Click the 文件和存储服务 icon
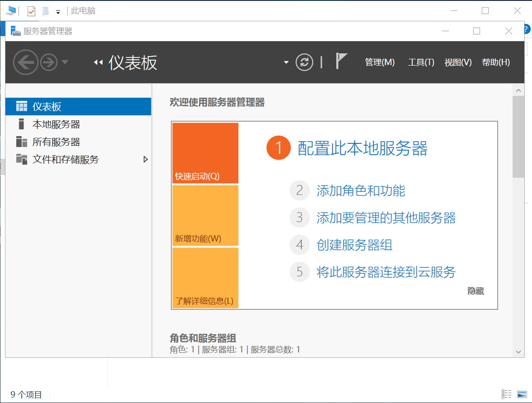This screenshot has width=532, height=403. click(21, 159)
